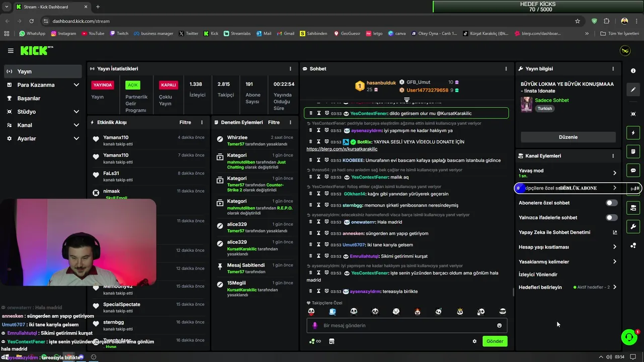This screenshot has width=644, height=362.
Task: Open Etkinlik Akışı Filtre dropdown
Action: click(185, 122)
